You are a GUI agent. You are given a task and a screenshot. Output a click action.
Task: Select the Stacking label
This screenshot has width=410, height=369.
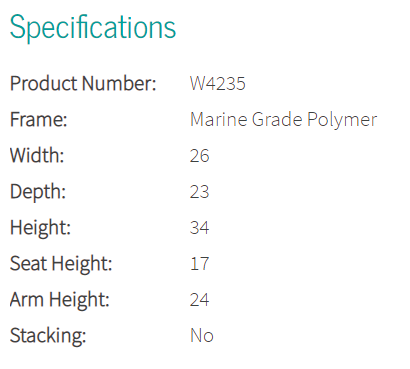click(48, 336)
